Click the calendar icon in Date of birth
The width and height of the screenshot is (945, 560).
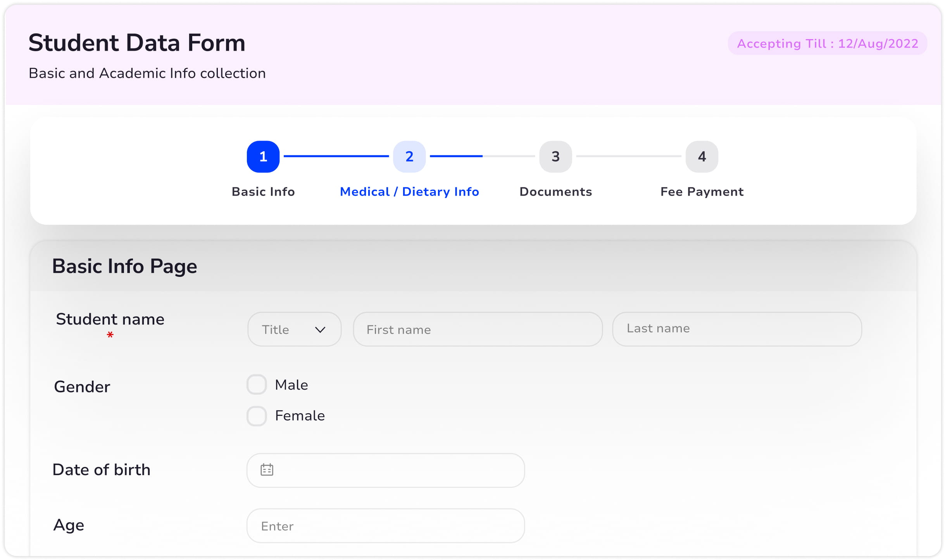(267, 470)
